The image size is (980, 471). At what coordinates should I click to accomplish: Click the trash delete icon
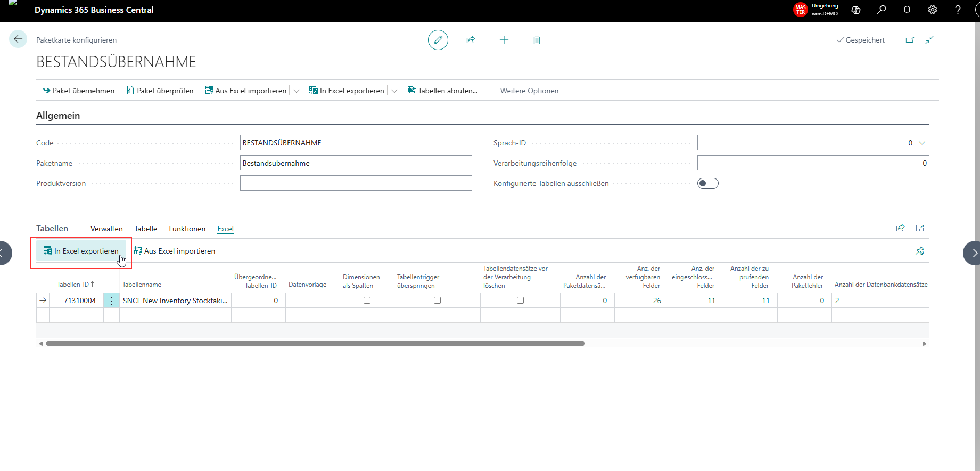537,40
